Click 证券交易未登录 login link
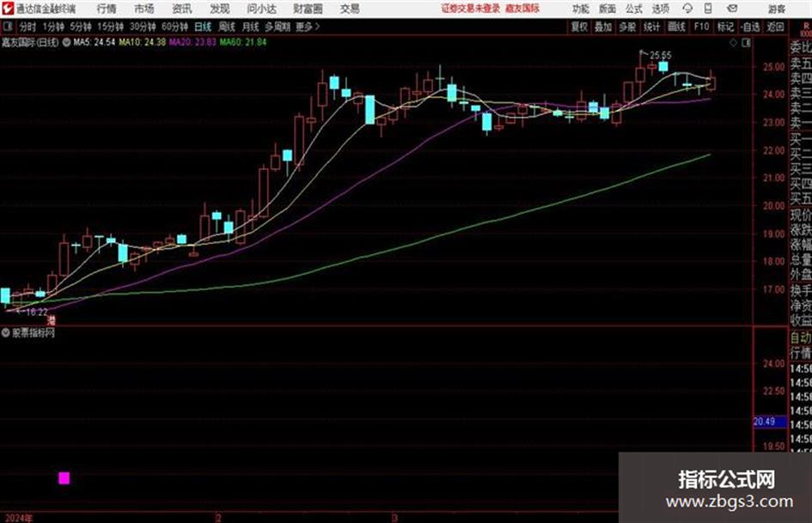812x523 pixels. click(471, 9)
